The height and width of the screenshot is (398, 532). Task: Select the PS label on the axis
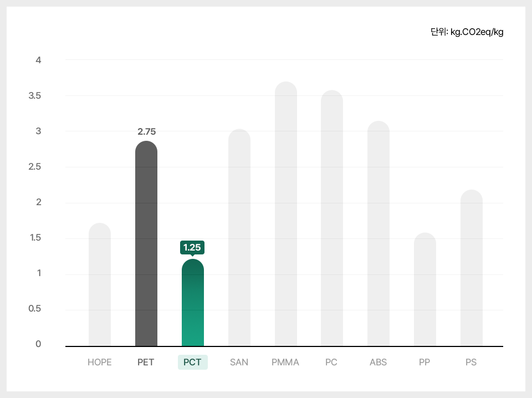pyautogui.click(x=471, y=363)
